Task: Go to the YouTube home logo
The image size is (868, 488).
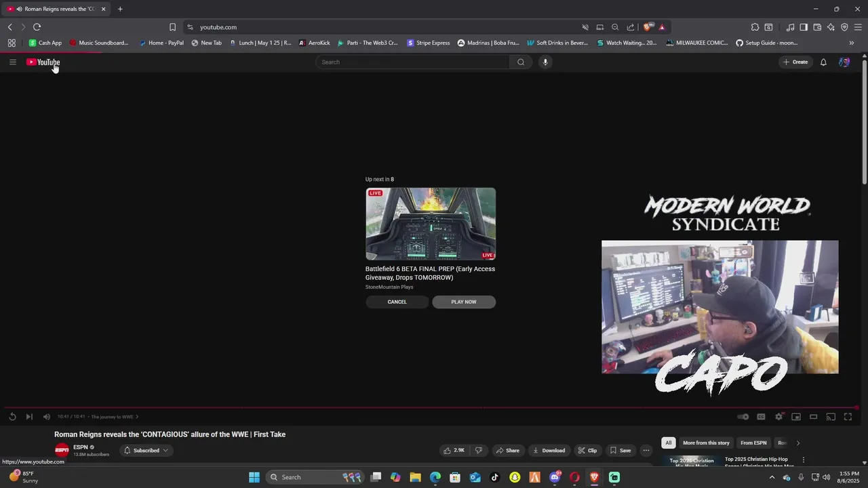Action: [x=43, y=62]
